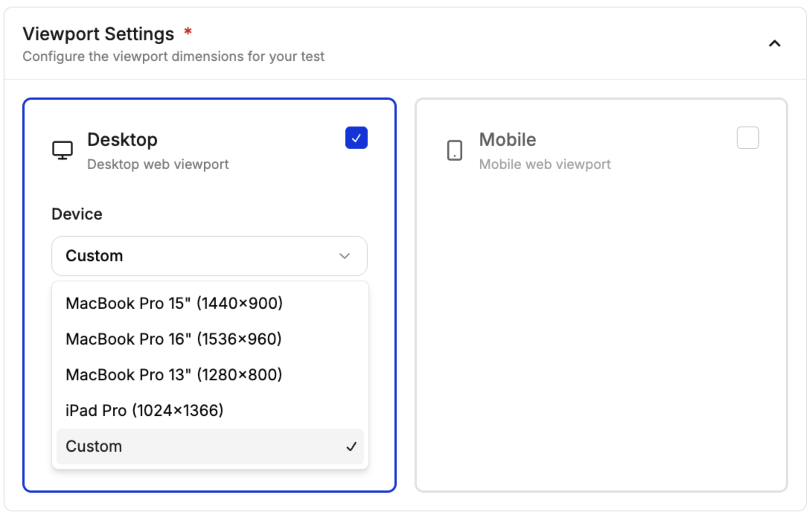Click the red required asterisk
This screenshot has width=812, height=518.
click(188, 32)
